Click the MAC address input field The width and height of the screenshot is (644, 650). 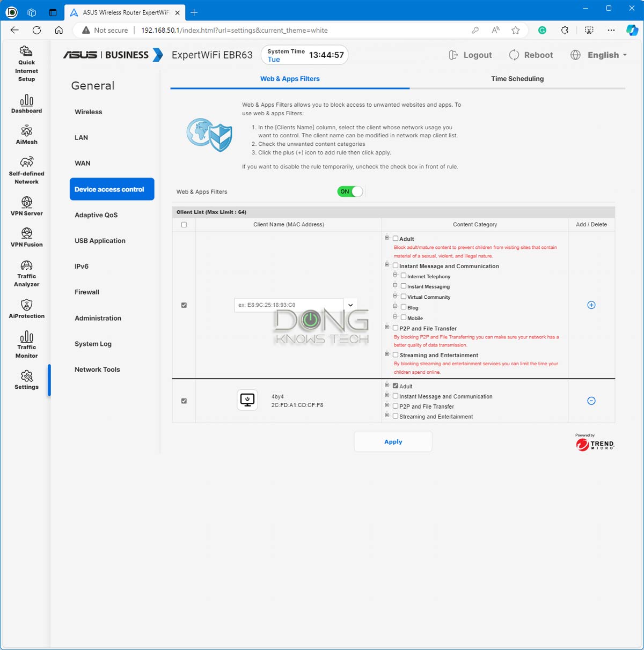click(x=289, y=305)
